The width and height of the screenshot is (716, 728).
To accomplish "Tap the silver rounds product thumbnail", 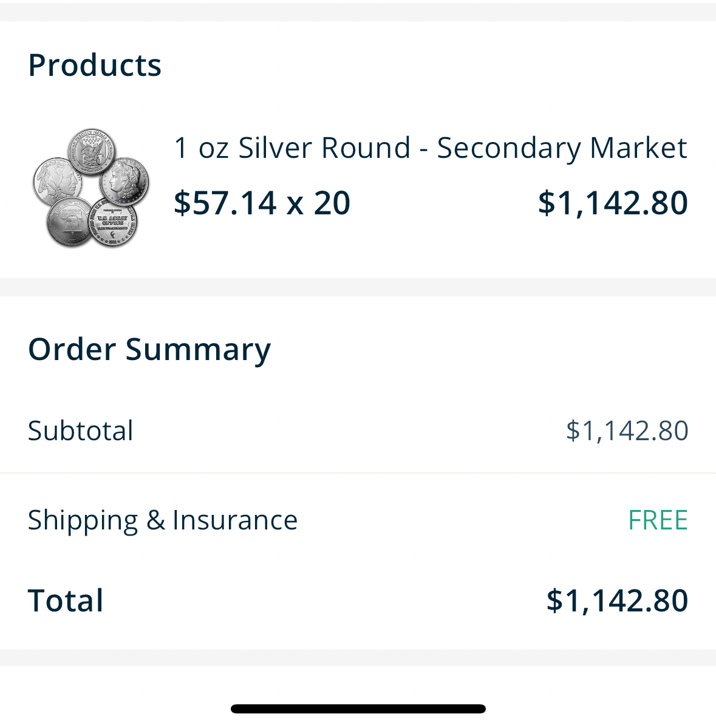I will tap(90, 188).
